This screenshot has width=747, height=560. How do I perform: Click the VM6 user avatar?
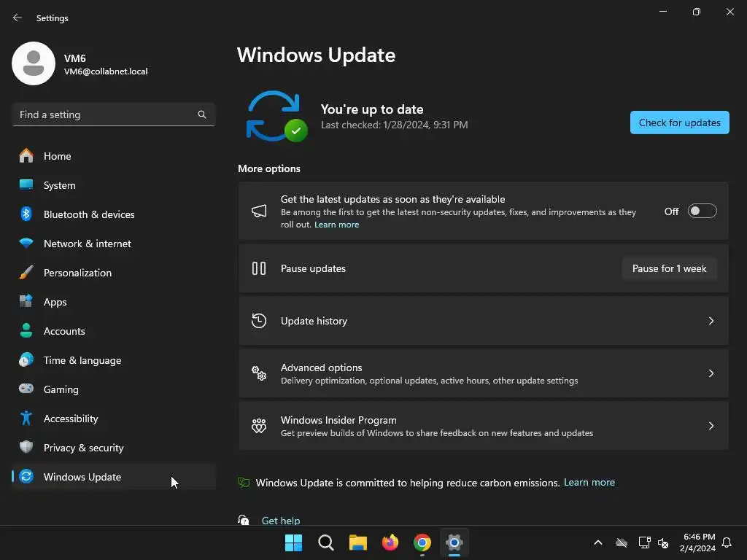pos(34,63)
